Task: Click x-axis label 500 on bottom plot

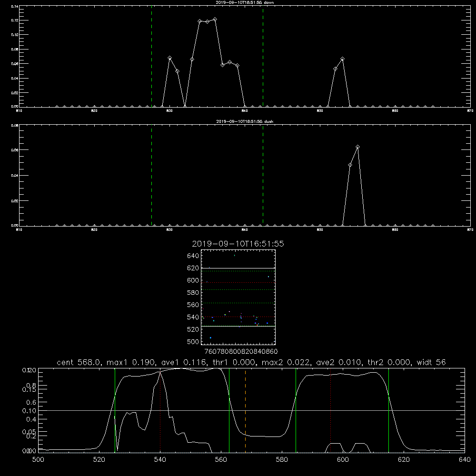Action: [x=38, y=460]
